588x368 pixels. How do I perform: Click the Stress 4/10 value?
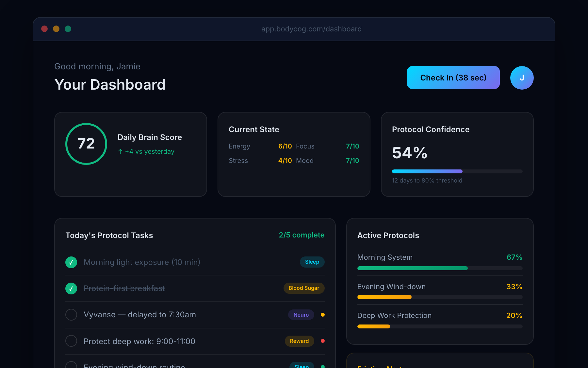[285, 161]
